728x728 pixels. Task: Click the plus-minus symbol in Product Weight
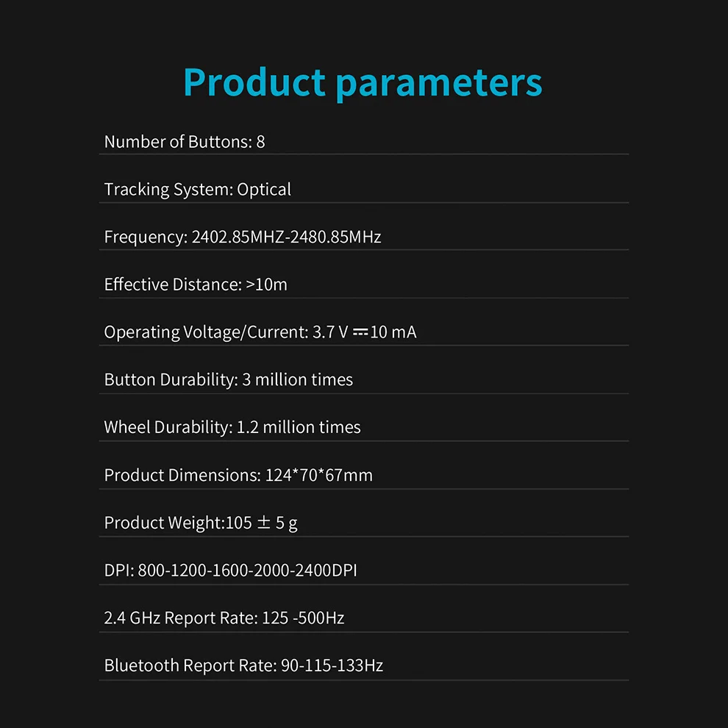pos(264,522)
